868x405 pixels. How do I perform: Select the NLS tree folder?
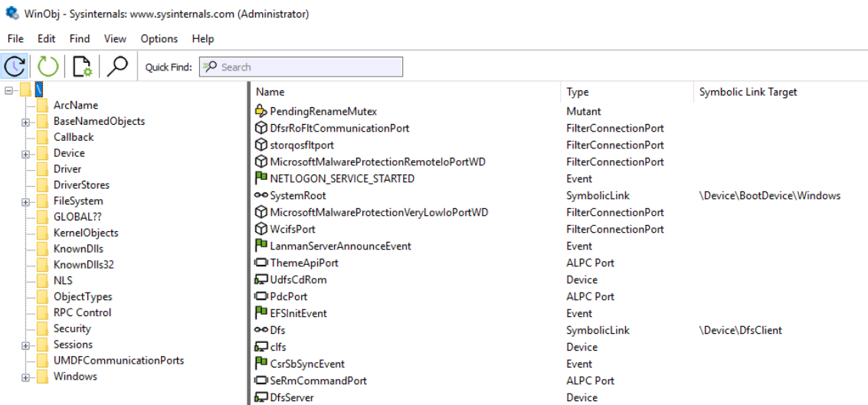click(63, 280)
